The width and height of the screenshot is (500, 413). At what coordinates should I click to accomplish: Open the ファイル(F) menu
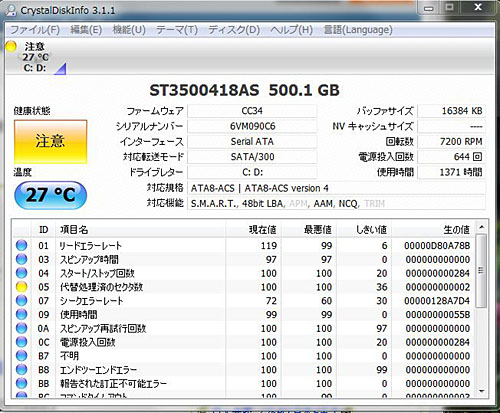tap(35, 30)
